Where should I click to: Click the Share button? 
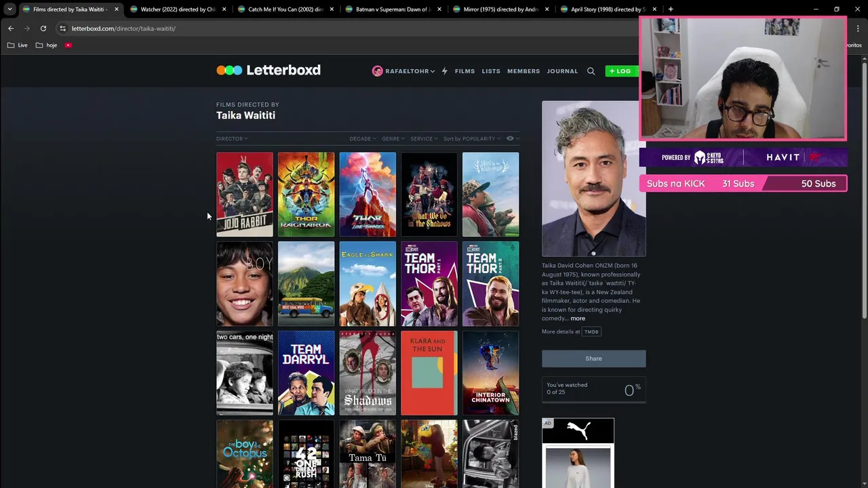593,359
